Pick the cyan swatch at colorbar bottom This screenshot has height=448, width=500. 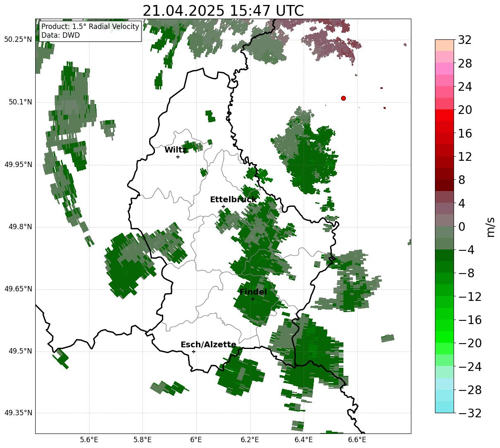444,407
